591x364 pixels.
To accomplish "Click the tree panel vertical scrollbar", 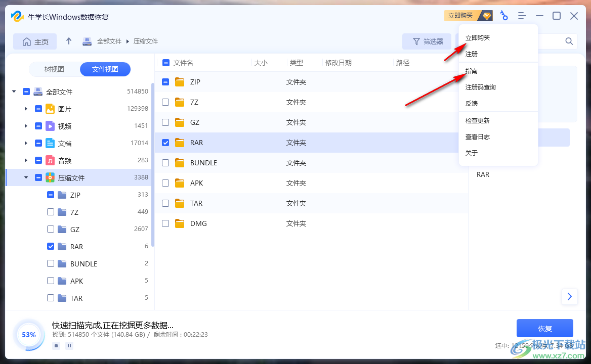I will [153, 165].
